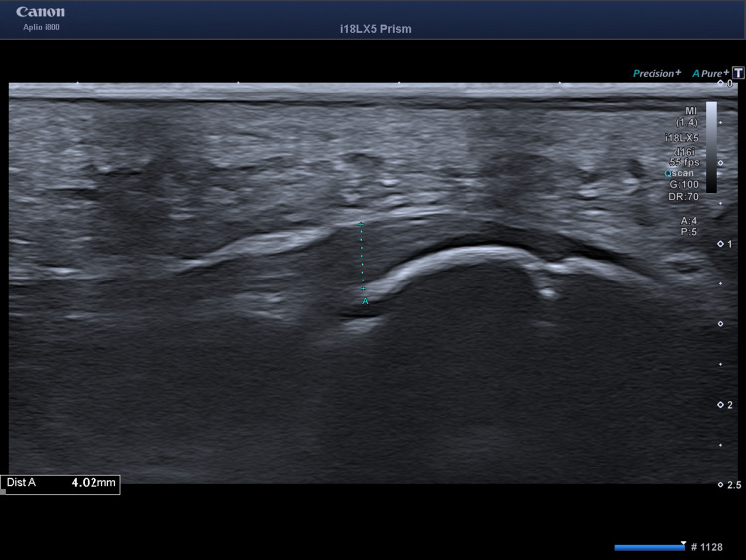Click the depth marker at 1 cm
This screenshot has height=560, width=746.
(723, 244)
